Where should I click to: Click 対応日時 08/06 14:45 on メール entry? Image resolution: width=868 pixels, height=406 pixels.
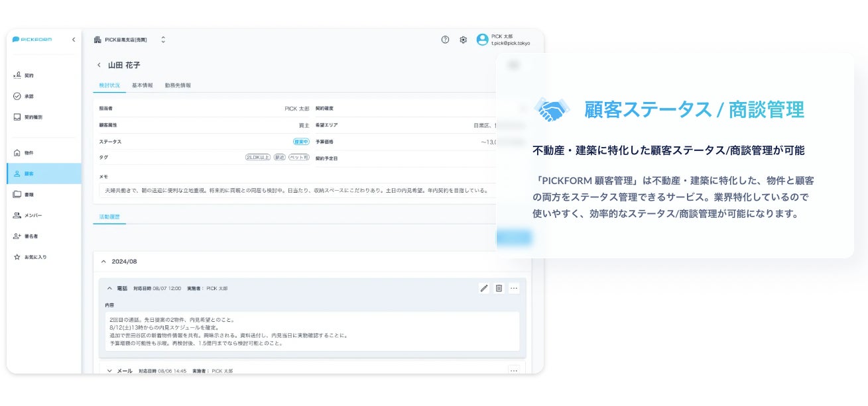[x=162, y=371]
